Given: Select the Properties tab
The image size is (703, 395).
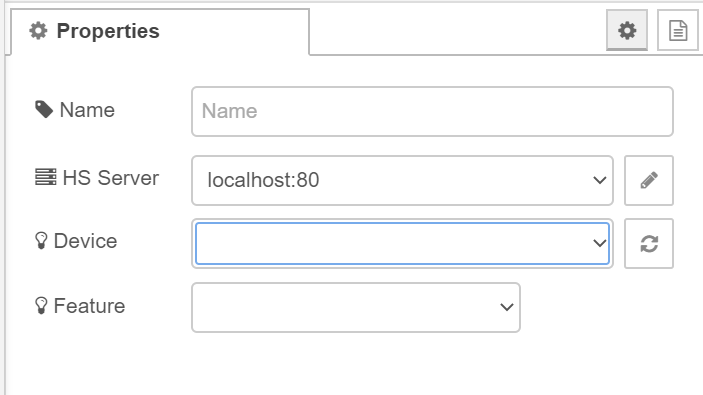Looking at the screenshot, I should coord(160,31).
